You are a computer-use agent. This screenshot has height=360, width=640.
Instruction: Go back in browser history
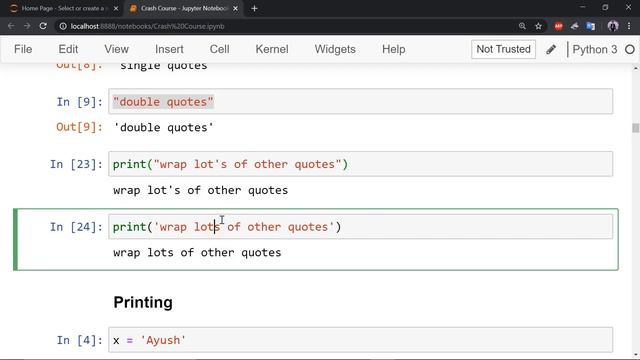(x=11, y=26)
